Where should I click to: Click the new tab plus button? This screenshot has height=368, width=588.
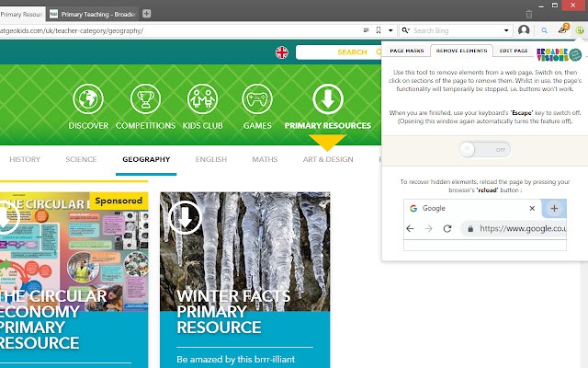(x=147, y=13)
